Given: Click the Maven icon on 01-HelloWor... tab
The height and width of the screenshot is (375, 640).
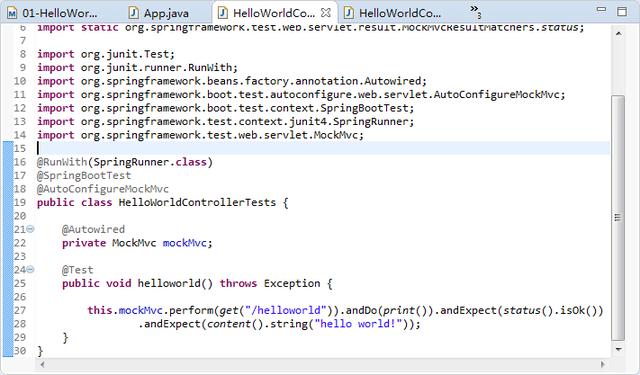Looking at the screenshot, I should [x=12, y=13].
